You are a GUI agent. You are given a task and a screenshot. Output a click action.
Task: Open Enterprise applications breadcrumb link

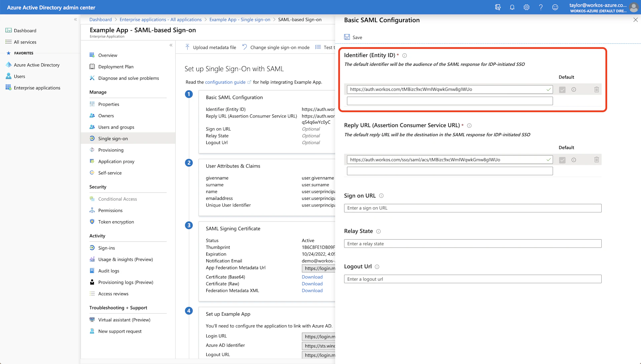(161, 20)
